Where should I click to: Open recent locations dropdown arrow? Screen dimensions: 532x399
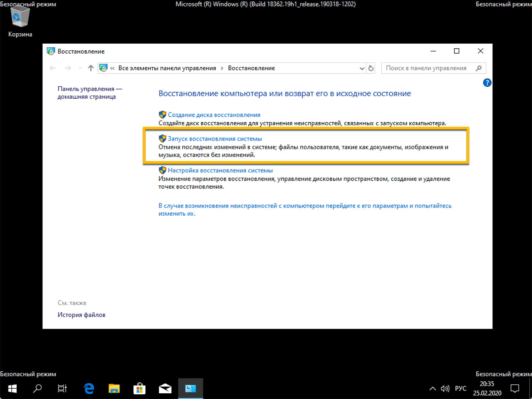point(80,68)
